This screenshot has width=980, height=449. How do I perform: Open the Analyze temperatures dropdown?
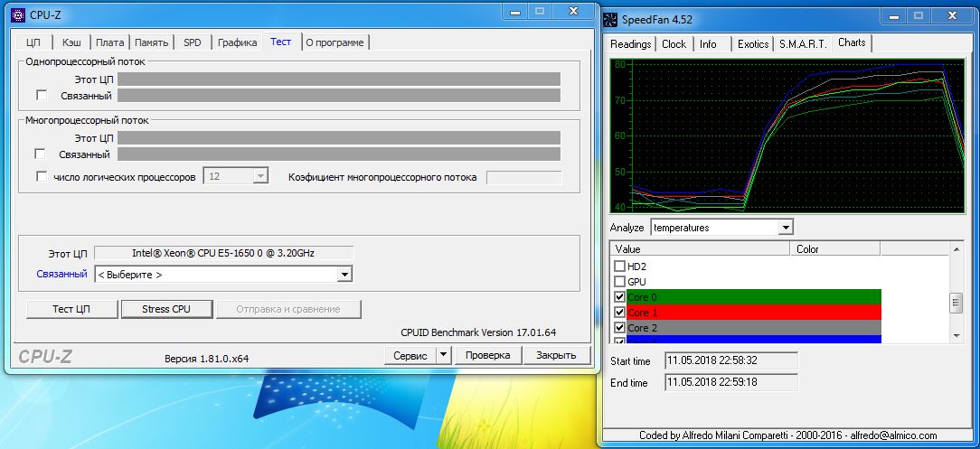(x=786, y=228)
